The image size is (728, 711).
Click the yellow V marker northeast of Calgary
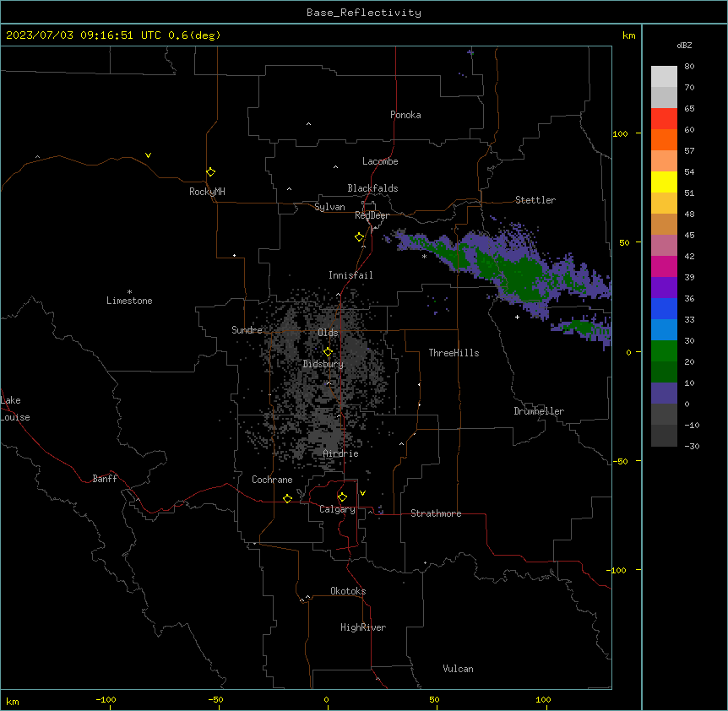click(362, 493)
